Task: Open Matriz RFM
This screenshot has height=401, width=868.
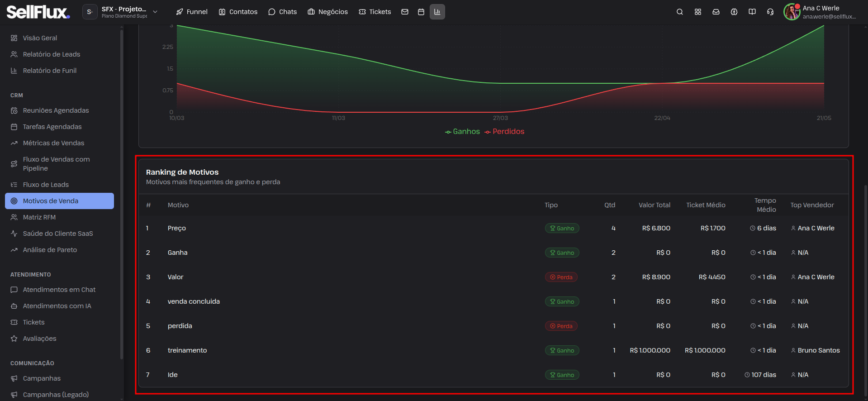Action: point(59,217)
